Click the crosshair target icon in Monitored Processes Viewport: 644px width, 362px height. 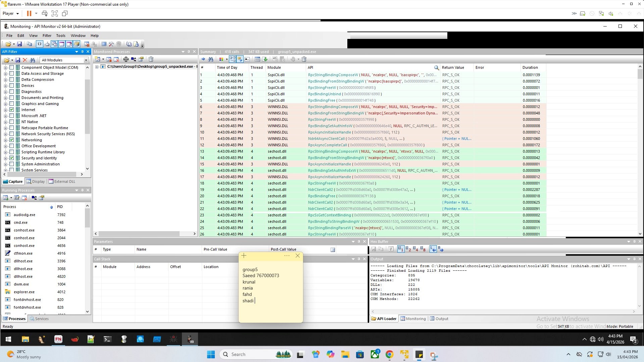click(126, 59)
